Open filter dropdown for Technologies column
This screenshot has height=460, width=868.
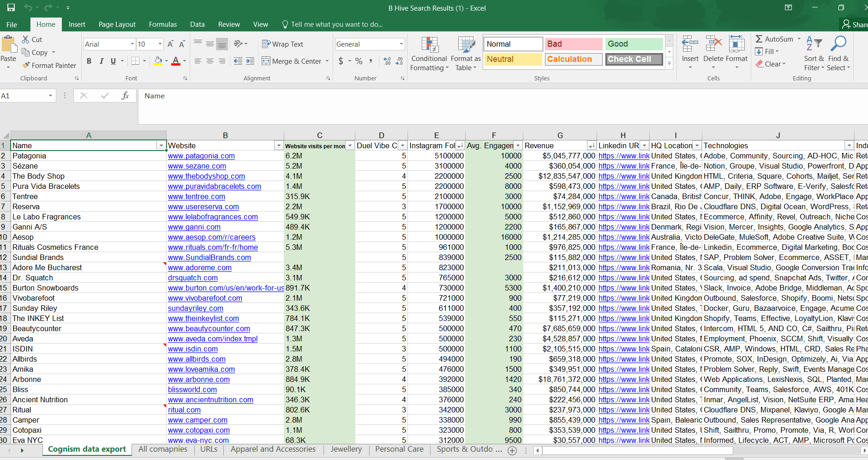pos(849,145)
